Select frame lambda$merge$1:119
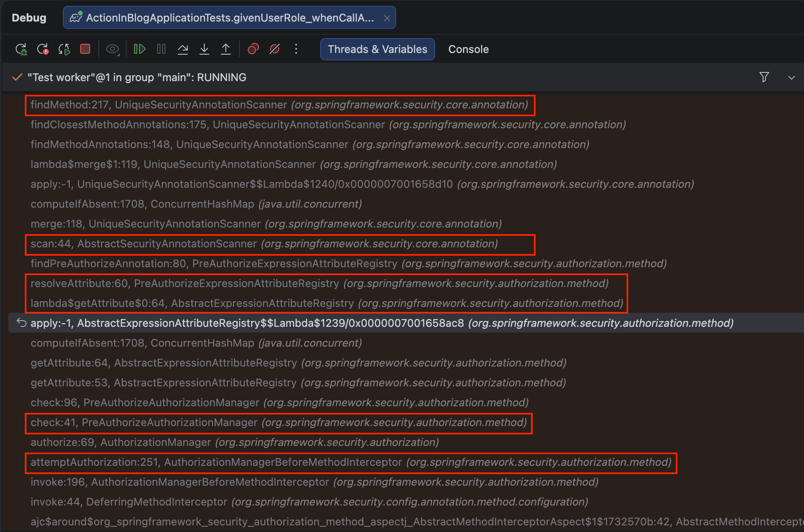The height and width of the screenshot is (532, 804). (294, 164)
